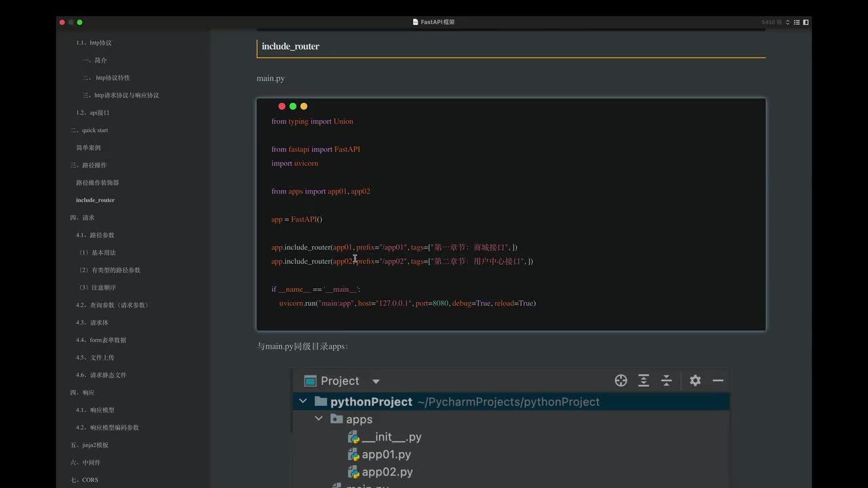Image resolution: width=868 pixels, height=488 pixels.
Task: Click the include_router heading in the document
Action: tap(290, 46)
